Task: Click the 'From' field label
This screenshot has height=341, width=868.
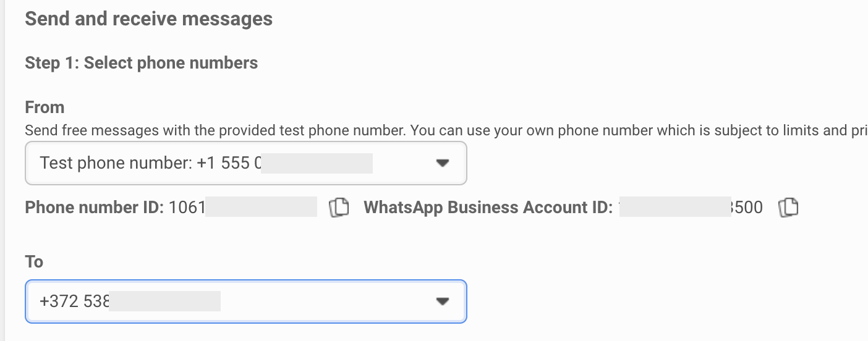Action: click(x=45, y=107)
